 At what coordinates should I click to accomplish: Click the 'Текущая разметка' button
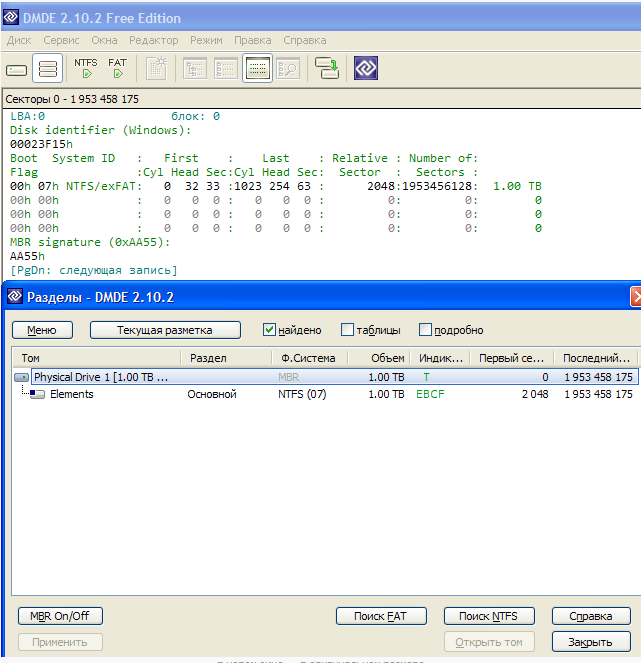pyautogui.click(x=165, y=330)
